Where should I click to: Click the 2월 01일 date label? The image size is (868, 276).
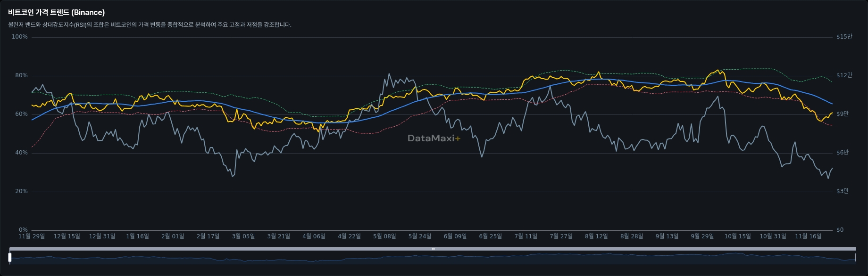click(x=173, y=236)
